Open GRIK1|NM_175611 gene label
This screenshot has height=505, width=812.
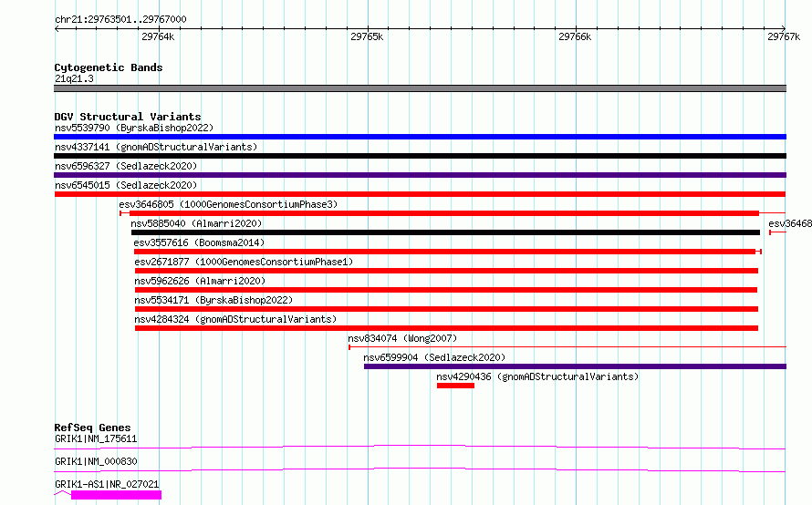coord(96,438)
